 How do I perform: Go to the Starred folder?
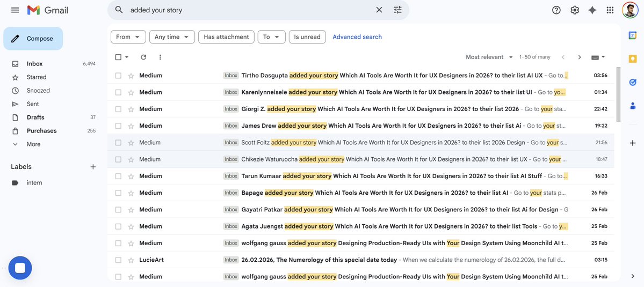point(37,77)
